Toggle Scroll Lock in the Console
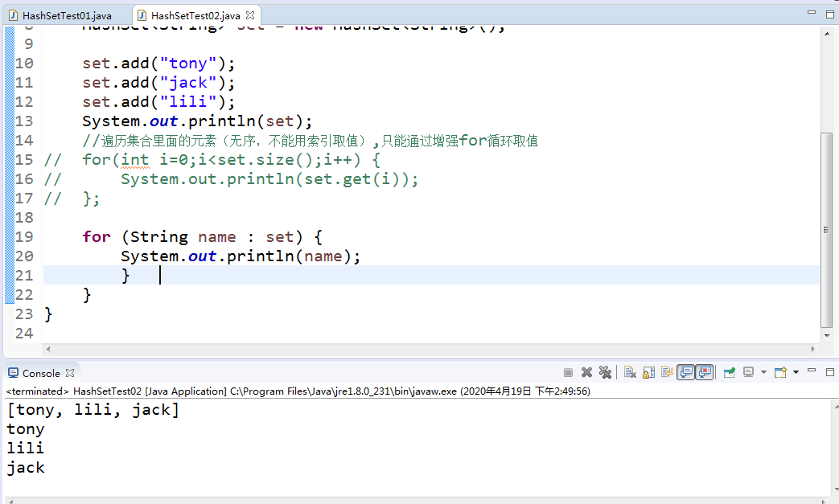This screenshot has height=504, width=839. 648,372
